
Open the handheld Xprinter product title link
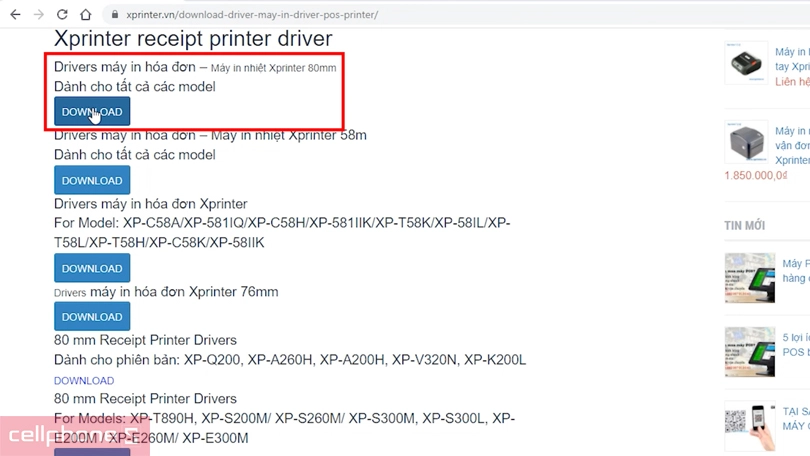coord(792,59)
